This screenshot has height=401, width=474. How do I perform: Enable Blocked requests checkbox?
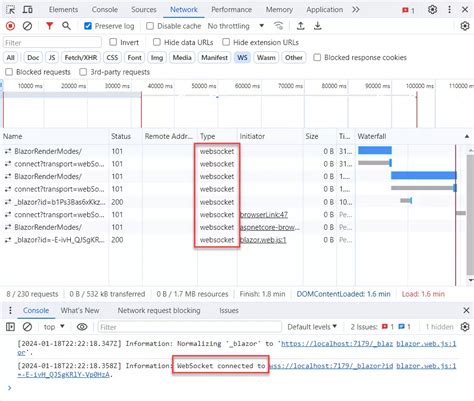pyautogui.click(x=9, y=72)
